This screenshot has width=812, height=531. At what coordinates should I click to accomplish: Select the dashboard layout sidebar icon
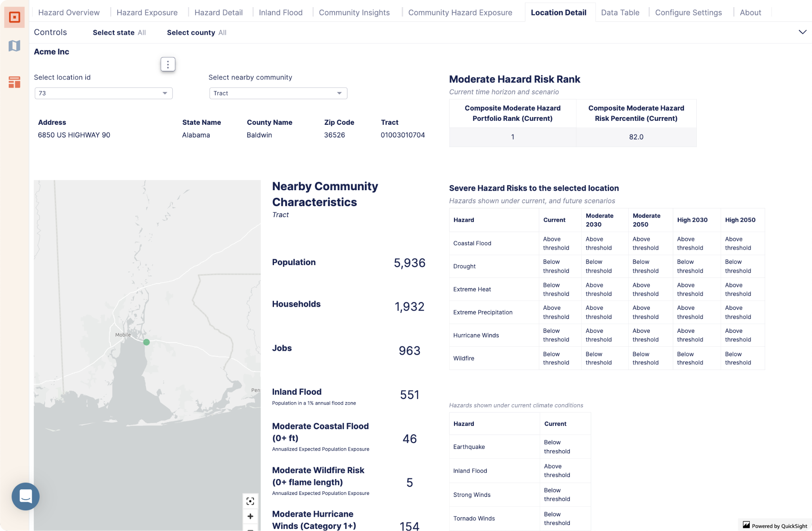(x=14, y=82)
